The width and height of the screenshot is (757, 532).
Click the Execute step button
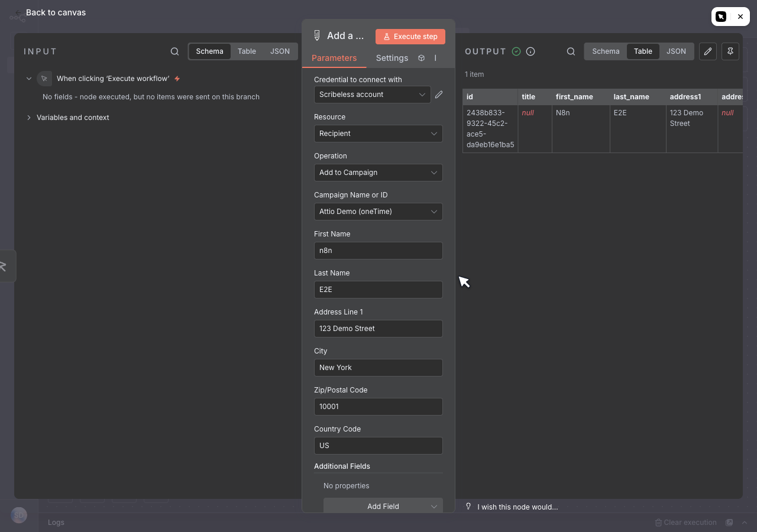coord(410,37)
